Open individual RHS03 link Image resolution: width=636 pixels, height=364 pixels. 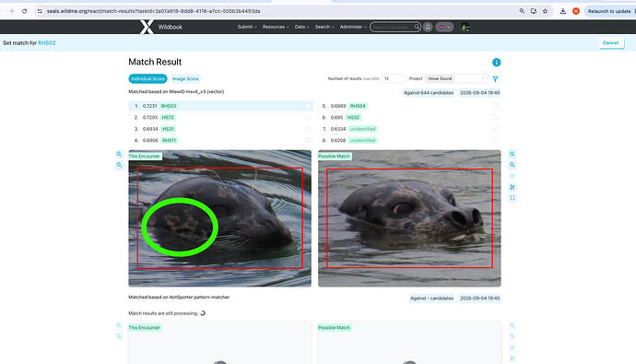coord(169,106)
